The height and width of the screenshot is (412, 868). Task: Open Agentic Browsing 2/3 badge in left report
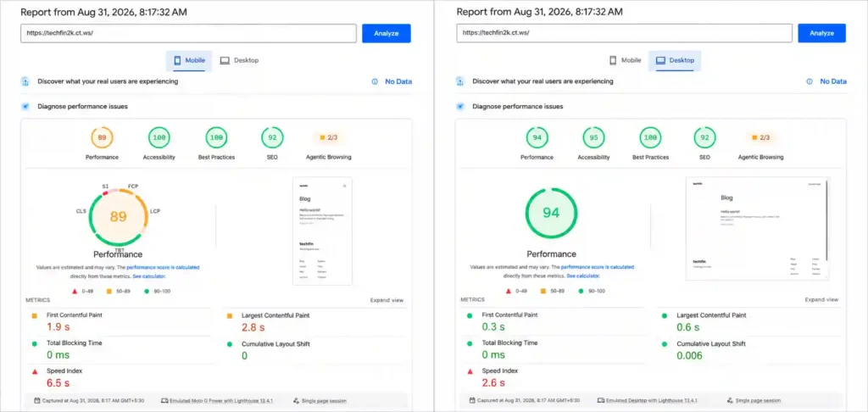click(x=328, y=137)
